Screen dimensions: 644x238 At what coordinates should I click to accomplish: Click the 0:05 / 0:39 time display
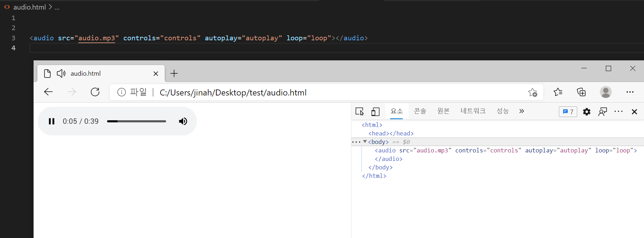(x=81, y=121)
